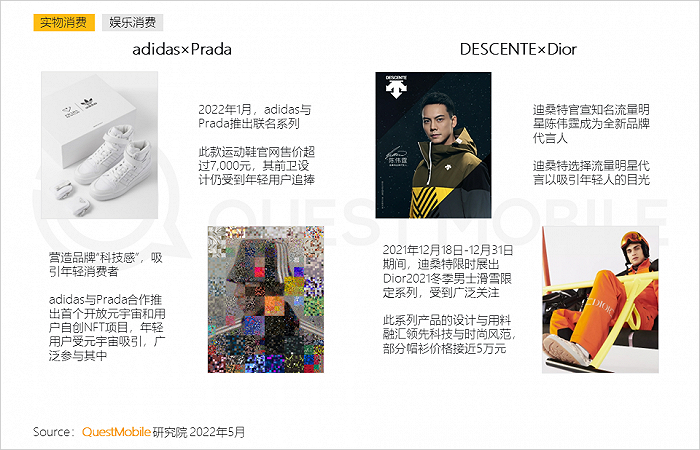Click the DESCENTE logo on the poster
The width and height of the screenshot is (700, 450).
coord(396,87)
